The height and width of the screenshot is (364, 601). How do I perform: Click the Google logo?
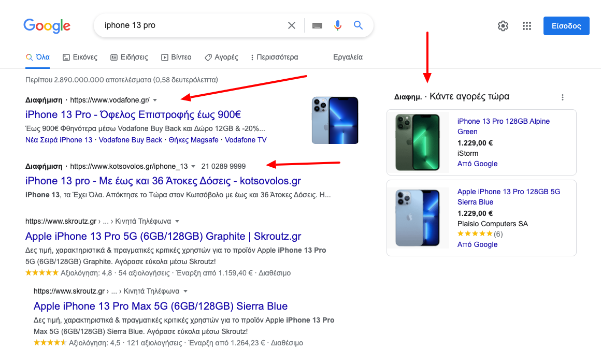pyautogui.click(x=47, y=26)
